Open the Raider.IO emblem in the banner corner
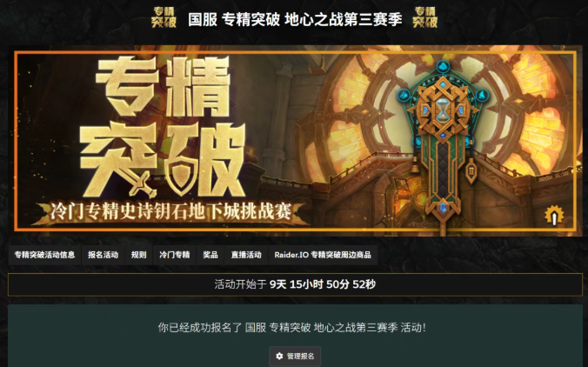The width and height of the screenshot is (588, 367). point(554,215)
